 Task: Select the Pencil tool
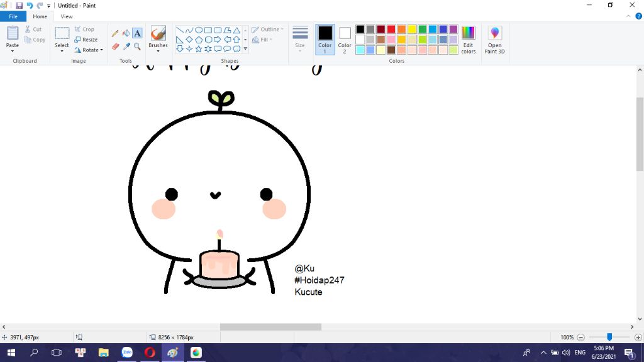click(115, 33)
